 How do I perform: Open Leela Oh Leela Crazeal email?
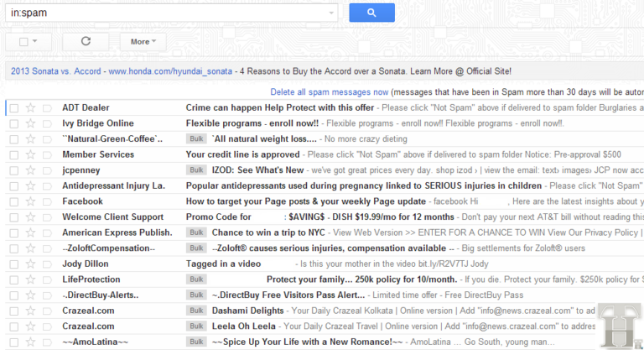click(x=243, y=326)
